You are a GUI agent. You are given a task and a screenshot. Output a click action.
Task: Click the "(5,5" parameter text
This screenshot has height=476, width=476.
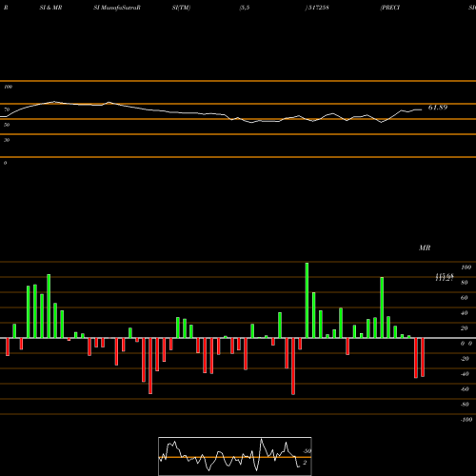(245, 8)
